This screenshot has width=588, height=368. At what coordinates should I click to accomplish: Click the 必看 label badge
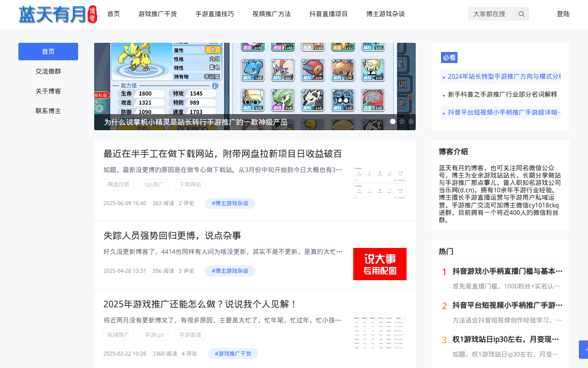[x=449, y=57]
